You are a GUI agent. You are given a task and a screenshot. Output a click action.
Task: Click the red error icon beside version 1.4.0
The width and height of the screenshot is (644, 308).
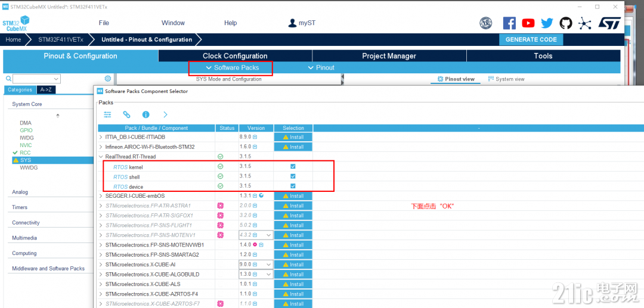255,245
